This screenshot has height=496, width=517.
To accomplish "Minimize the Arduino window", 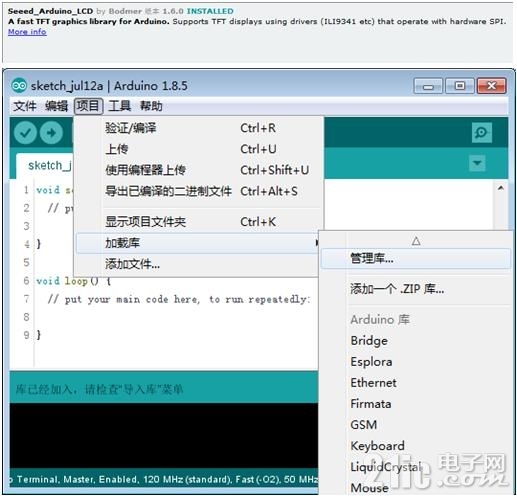I will tap(428, 86).
